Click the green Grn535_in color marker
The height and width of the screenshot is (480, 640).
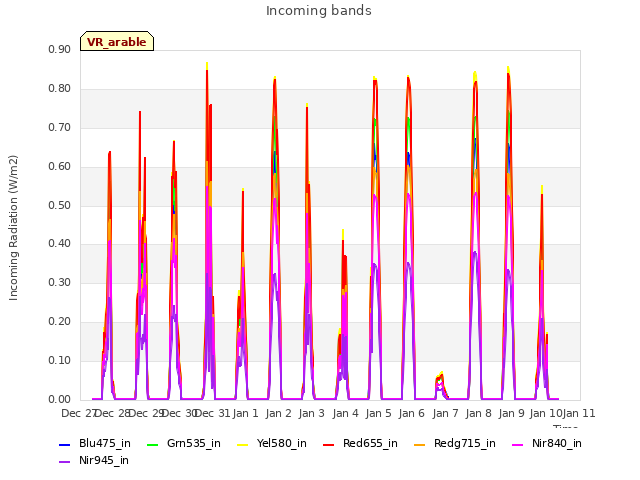click(152, 444)
